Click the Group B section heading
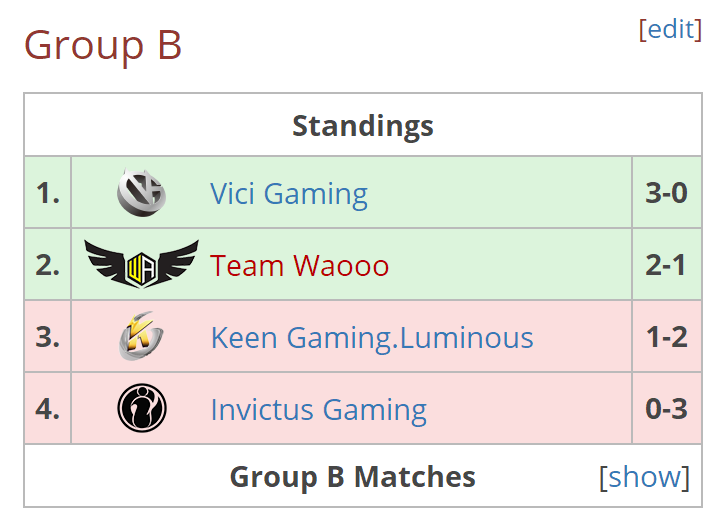Viewport: 721px width, 517px height. pyautogui.click(x=103, y=45)
